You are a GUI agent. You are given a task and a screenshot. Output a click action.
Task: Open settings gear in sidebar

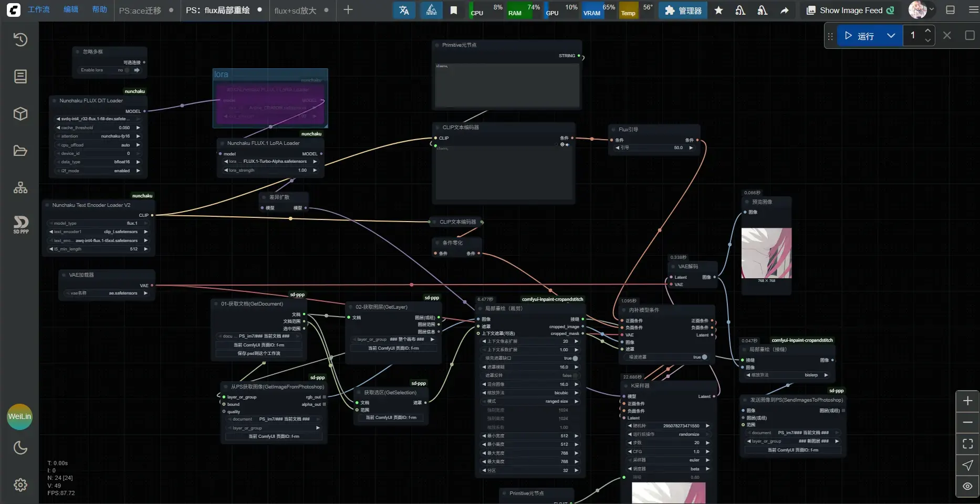coord(20,485)
